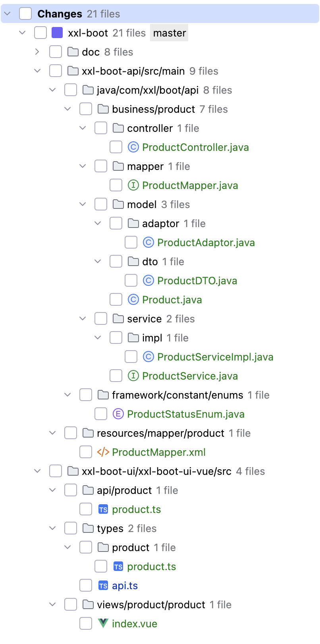Click the business/product folder icon
320x644 pixels.
(x=103, y=109)
